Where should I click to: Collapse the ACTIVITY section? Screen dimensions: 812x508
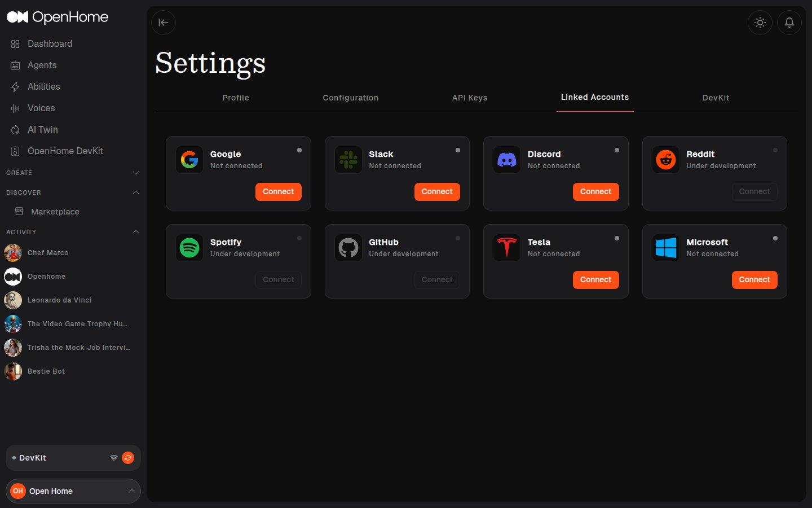tap(73, 232)
